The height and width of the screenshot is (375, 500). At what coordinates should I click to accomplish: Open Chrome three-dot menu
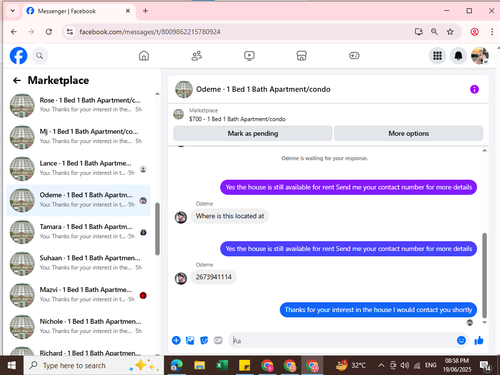tap(492, 32)
